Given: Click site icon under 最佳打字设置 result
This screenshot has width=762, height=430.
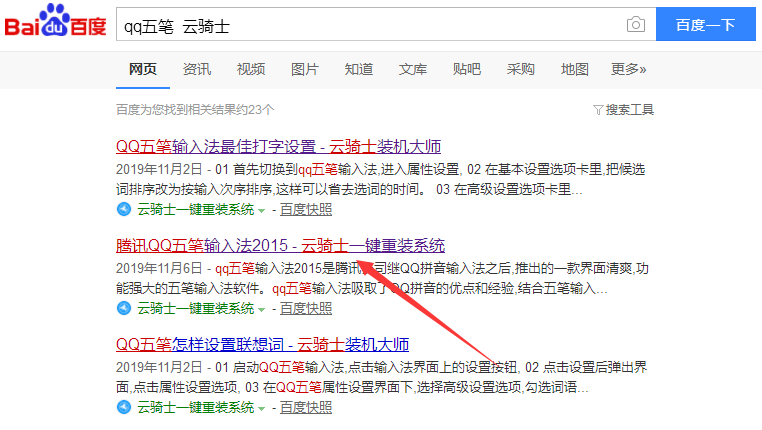Looking at the screenshot, I should tap(124, 209).
